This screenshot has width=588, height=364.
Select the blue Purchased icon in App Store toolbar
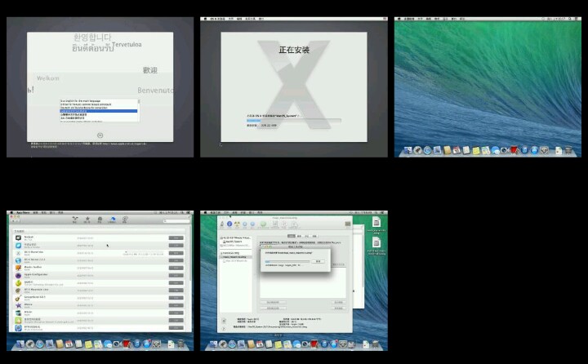pos(112,220)
